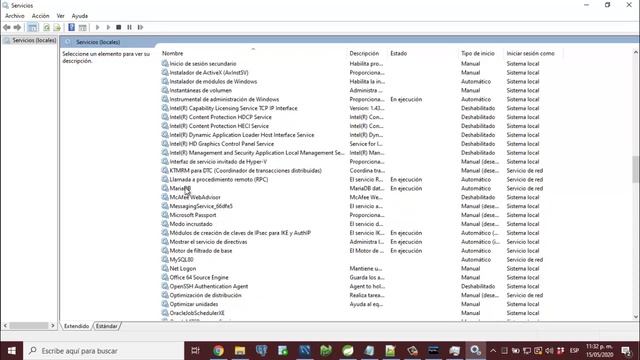Toggle the Show/Hide Action Pane toolbar icon
The width and height of the screenshot is (640, 360).
tap(82, 27)
